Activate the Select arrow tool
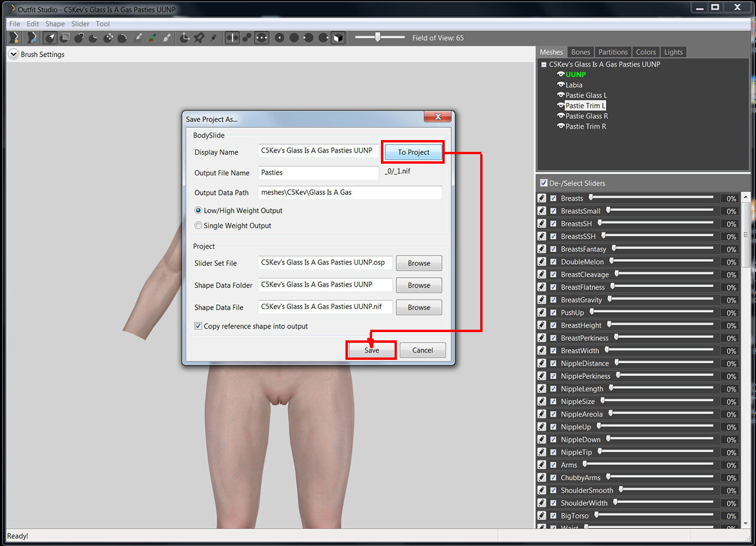The height and width of the screenshot is (546, 756). click(x=51, y=38)
